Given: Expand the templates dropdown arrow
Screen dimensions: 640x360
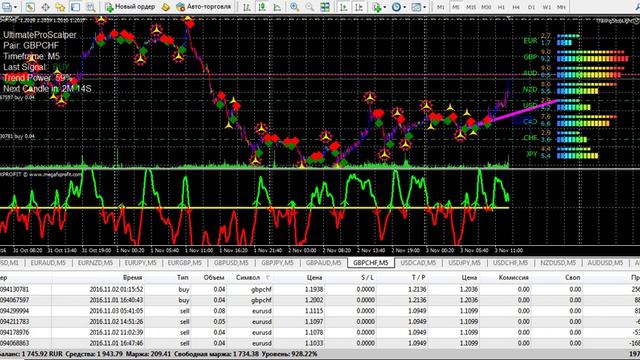Looking at the screenshot, I should tap(424, 7).
